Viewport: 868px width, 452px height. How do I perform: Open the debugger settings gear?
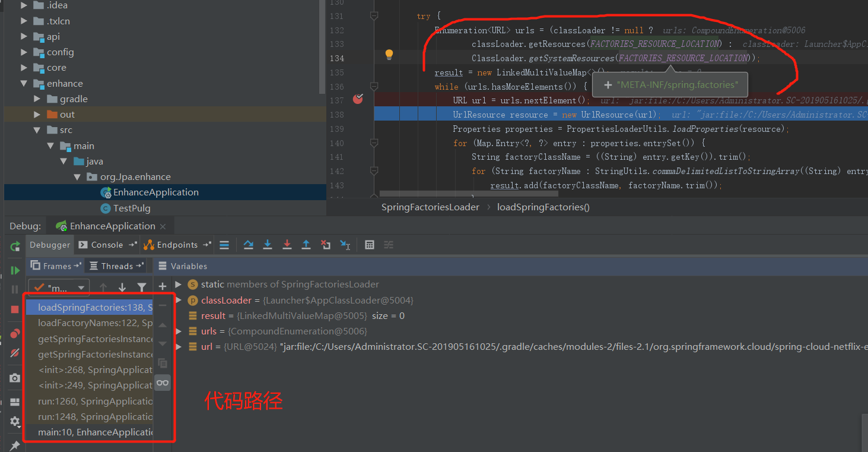click(15, 421)
